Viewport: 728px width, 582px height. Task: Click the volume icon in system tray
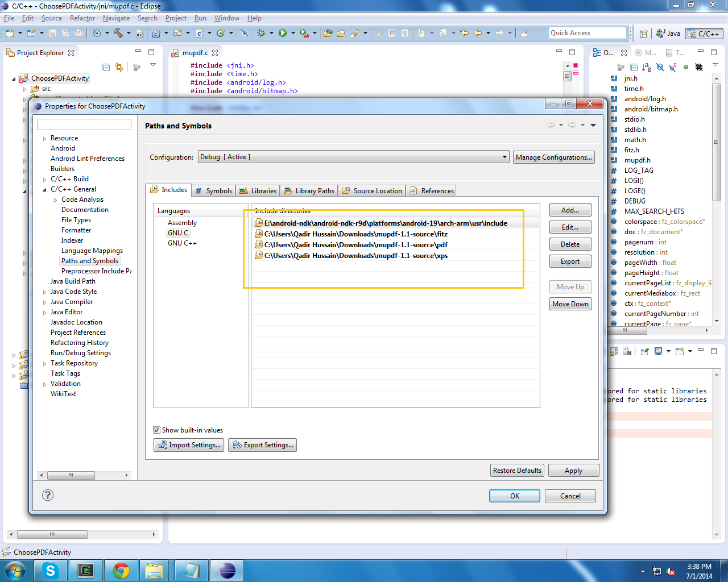(671, 571)
